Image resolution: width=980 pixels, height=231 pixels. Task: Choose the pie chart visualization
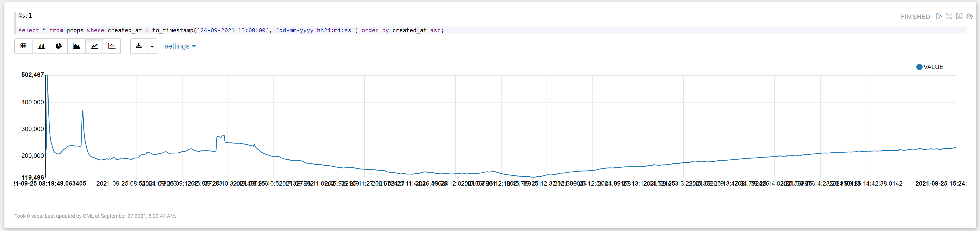click(59, 46)
